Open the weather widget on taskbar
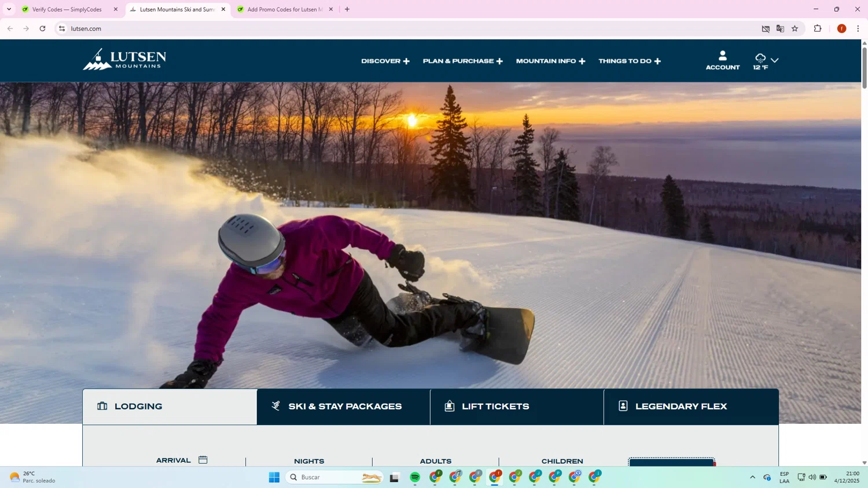The width and height of the screenshot is (868, 488). [x=32, y=477]
